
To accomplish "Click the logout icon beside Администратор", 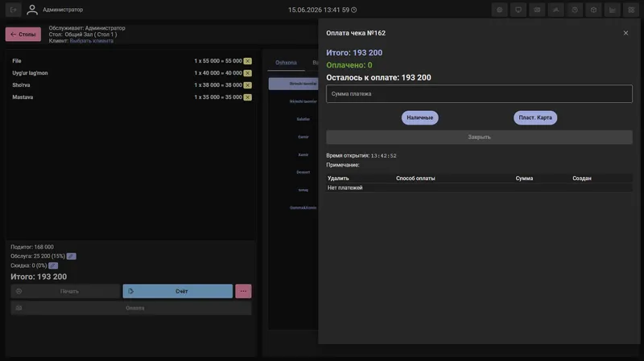I will pyautogui.click(x=13, y=10).
